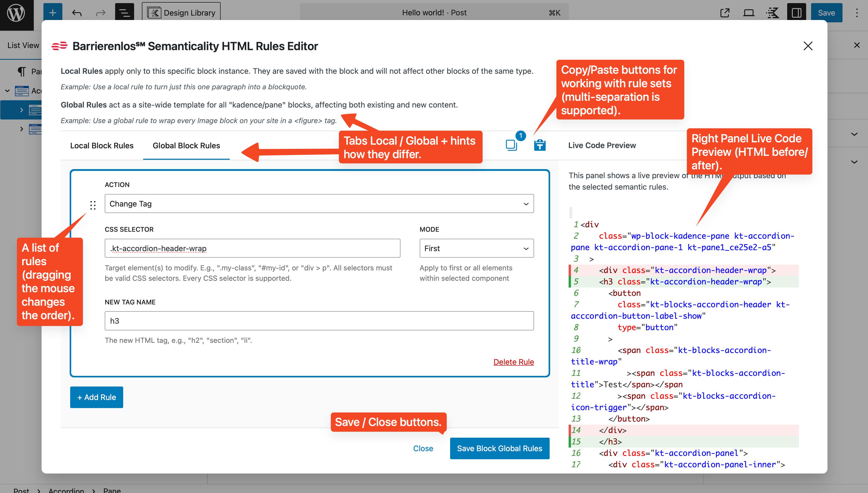Open the Change Tag action dropdown
This screenshot has height=493, width=868.
tap(319, 203)
